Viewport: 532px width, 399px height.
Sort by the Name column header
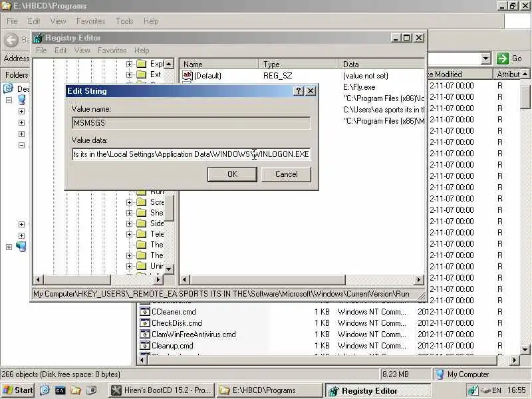(x=219, y=64)
